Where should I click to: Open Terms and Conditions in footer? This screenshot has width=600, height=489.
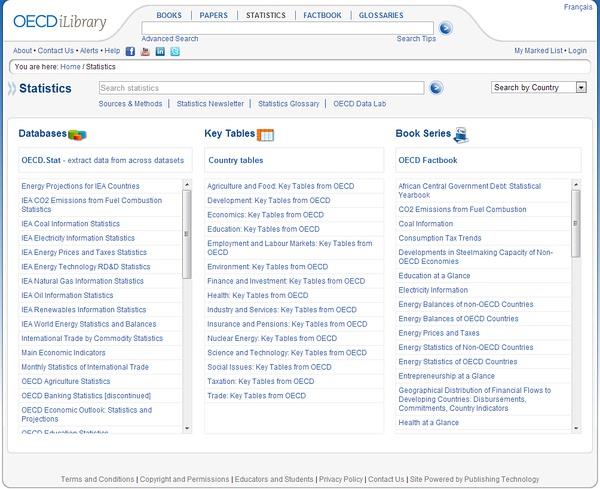(98, 479)
